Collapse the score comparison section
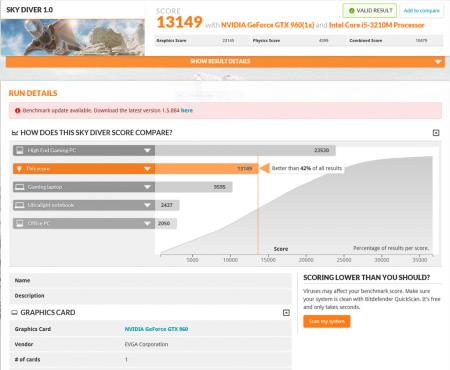 click(436, 133)
